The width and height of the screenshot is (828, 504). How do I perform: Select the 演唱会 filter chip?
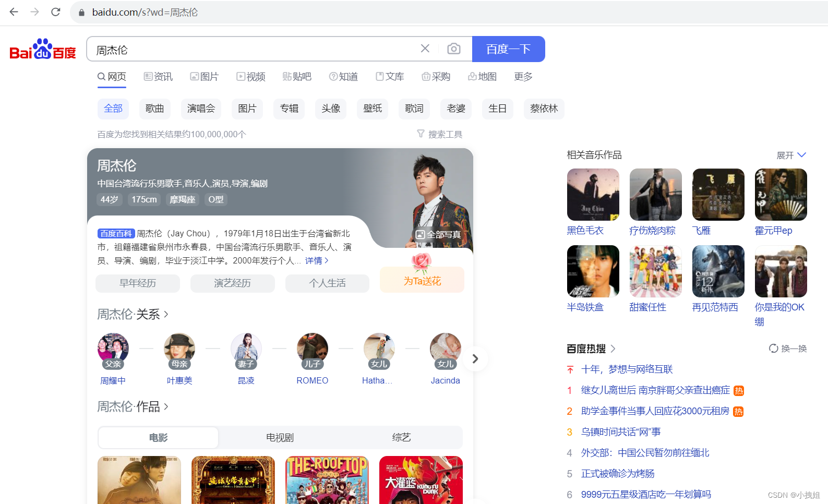(x=201, y=109)
